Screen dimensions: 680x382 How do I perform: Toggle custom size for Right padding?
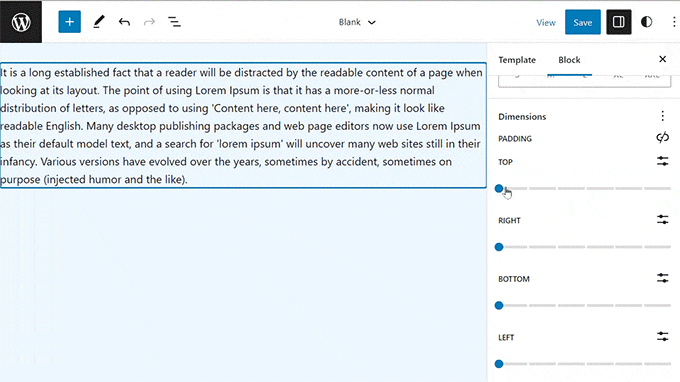point(662,220)
